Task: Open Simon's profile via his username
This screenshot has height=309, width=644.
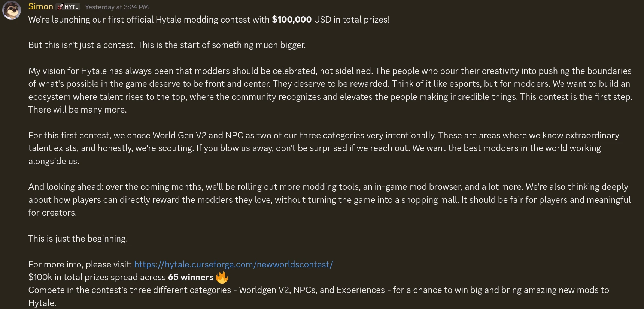Action: [40, 6]
